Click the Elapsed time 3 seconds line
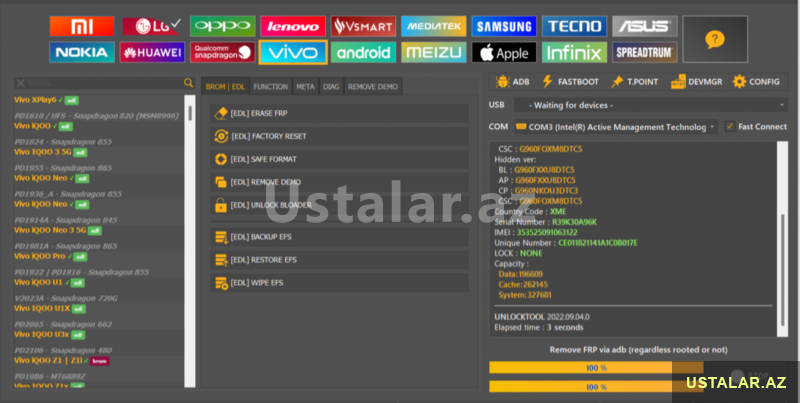800x403 pixels. tap(539, 328)
